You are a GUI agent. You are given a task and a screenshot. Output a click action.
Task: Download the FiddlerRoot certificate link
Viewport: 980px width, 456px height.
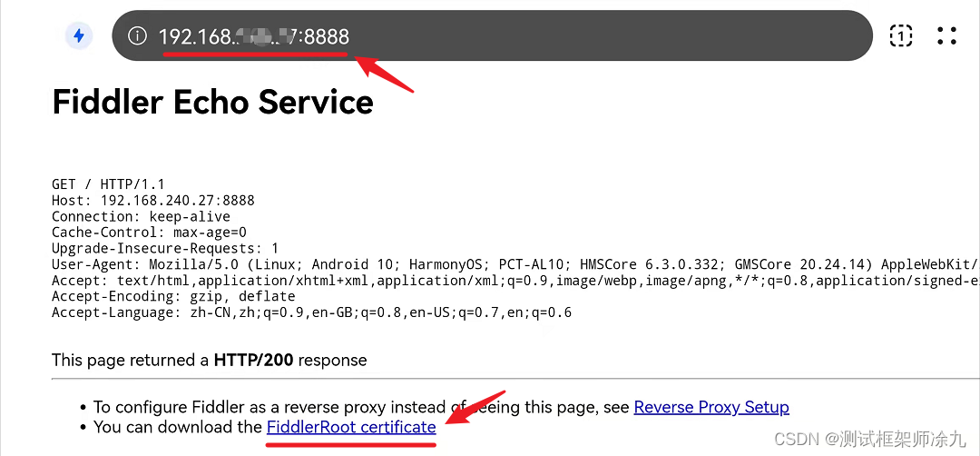(x=351, y=427)
